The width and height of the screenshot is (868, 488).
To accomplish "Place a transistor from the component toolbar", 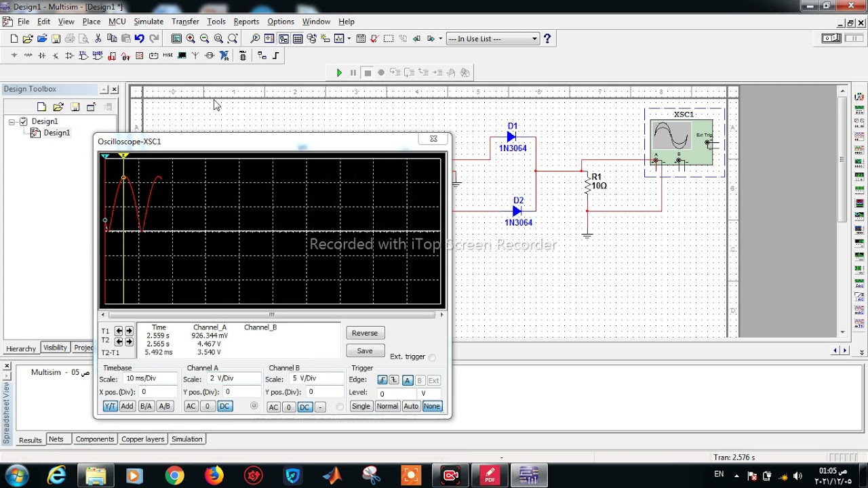I will click(x=56, y=56).
